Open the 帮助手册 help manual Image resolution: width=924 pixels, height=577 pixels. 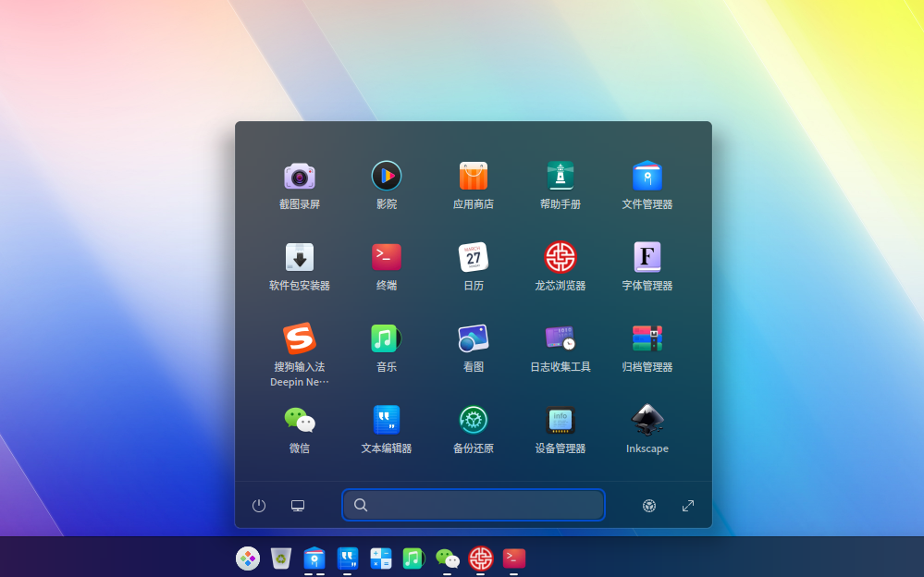tap(561, 177)
